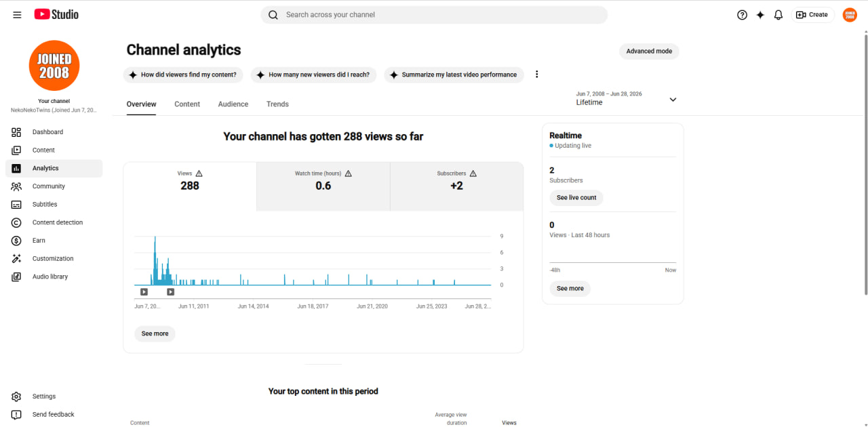The width and height of the screenshot is (868, 427).
Task: Click the Audio library icon
Action: [x=16, y=277]
